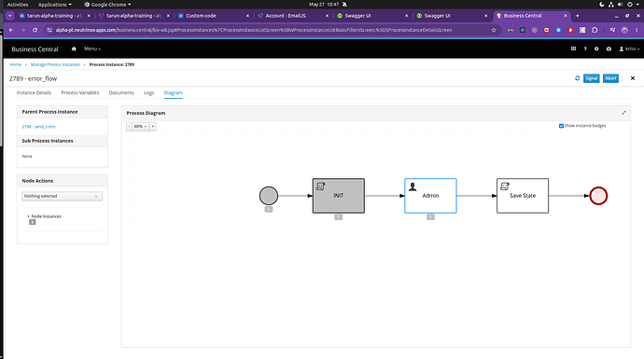Expand the Node Instances section
Image resolution: width=644 pixels, height=359 pixels.
tap(44, 216)
